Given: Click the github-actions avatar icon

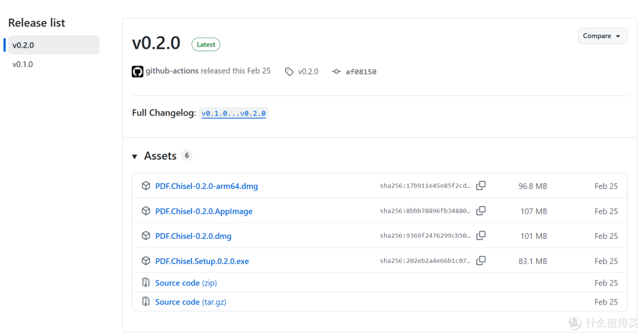Looking at the screenshot, I should tap(137, 71).
